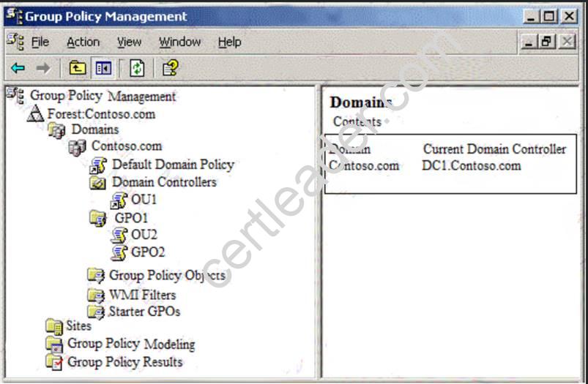This screenshot has width=588, height=384.
Task: Switch to the Contents tab
Action: (x=357, y=121)
